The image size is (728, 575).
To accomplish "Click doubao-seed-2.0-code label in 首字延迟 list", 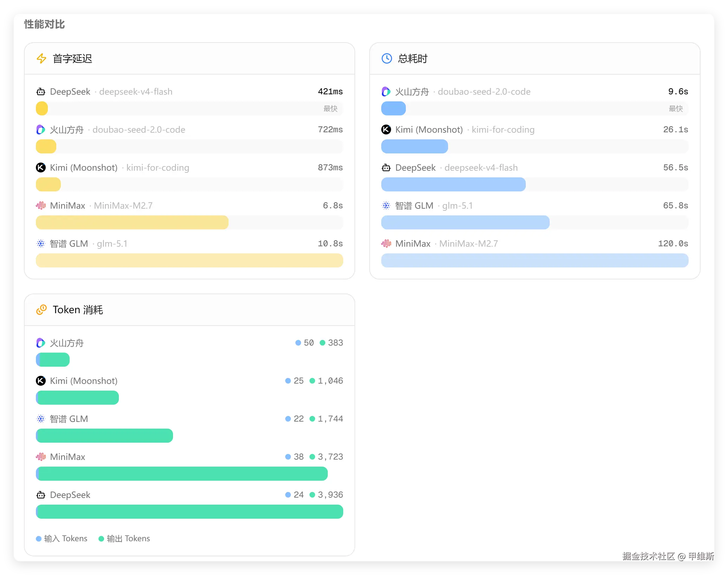I will [x=139, y=129].
